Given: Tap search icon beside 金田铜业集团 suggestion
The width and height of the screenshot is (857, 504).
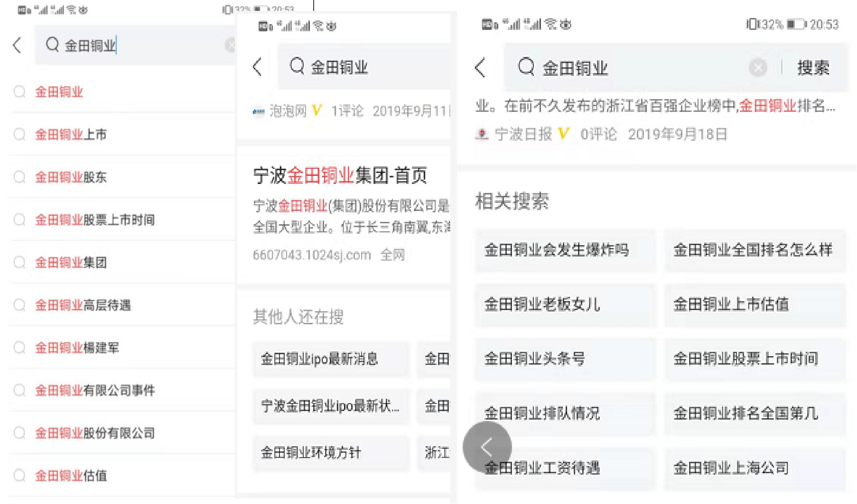Looking at the screenshot, I should (x=19, y=263).
